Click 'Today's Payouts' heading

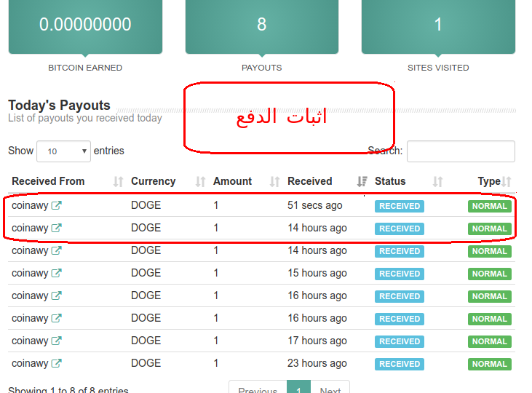click(x=60, y=106)
